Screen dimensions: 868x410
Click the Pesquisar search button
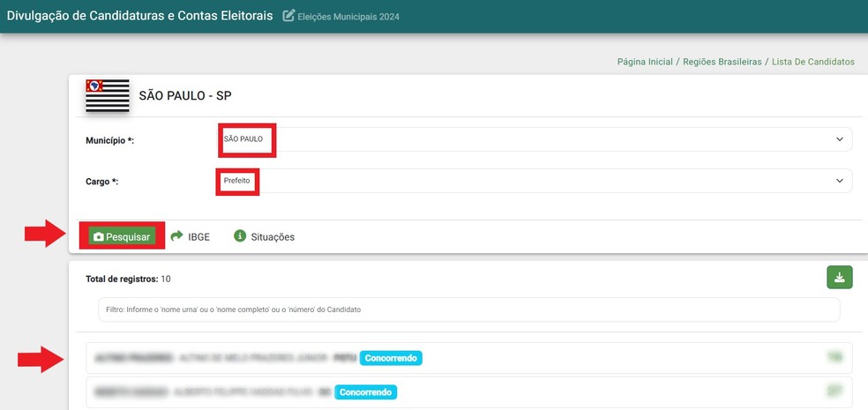[122, 237]
